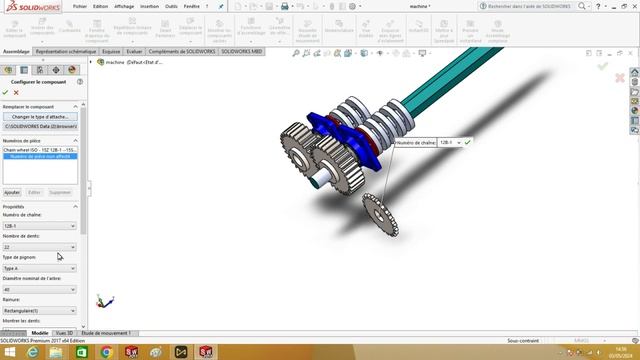Open SOLIDWORKS Resources home icon in task pane
This screenshot has width=640, height=360.
(x=635, y=72)
